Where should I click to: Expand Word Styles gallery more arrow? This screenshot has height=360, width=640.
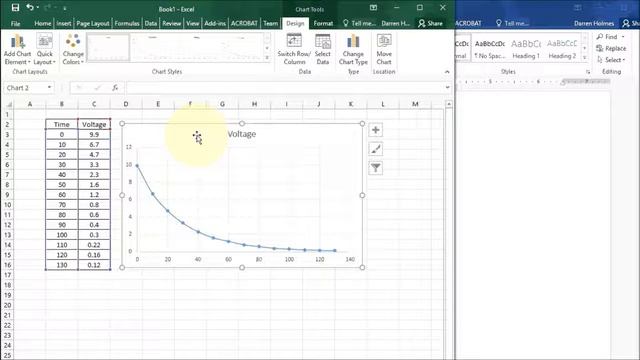point(584,58)
